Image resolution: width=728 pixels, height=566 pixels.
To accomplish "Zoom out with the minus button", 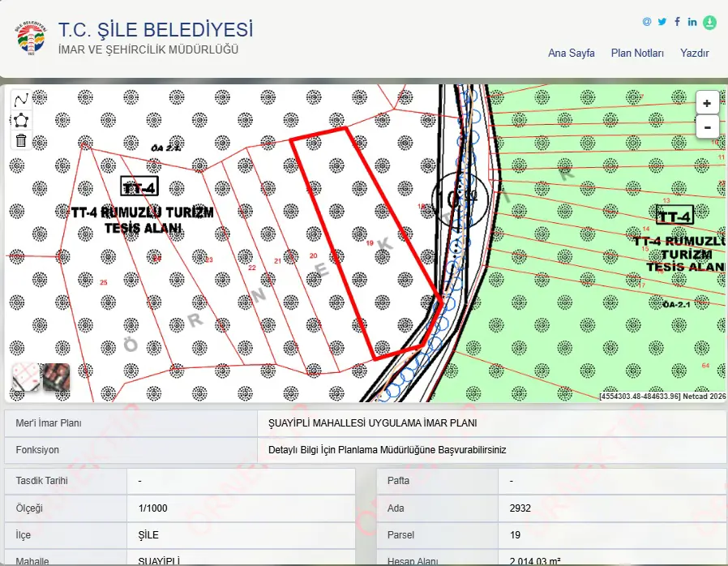I will 707,126.
